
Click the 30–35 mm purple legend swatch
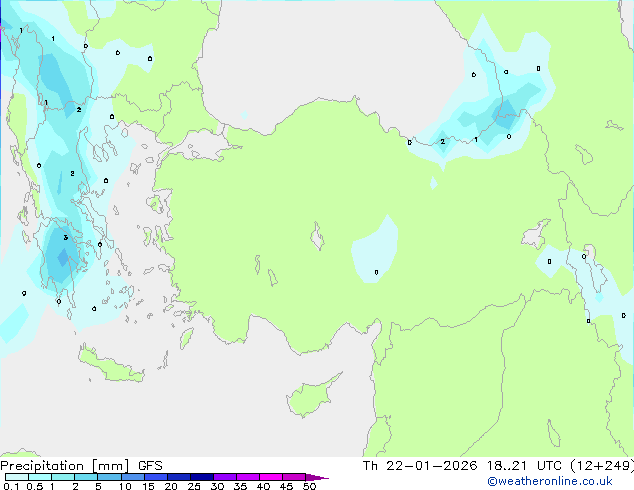pos(225,477)
